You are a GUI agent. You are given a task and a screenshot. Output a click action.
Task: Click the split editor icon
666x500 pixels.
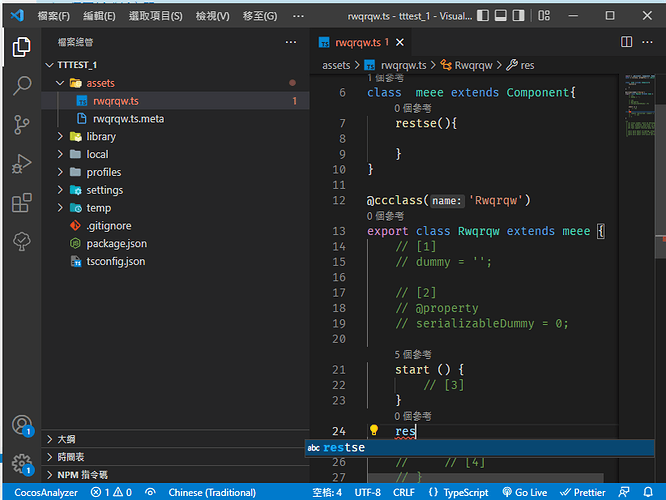(x=627, y=42)
